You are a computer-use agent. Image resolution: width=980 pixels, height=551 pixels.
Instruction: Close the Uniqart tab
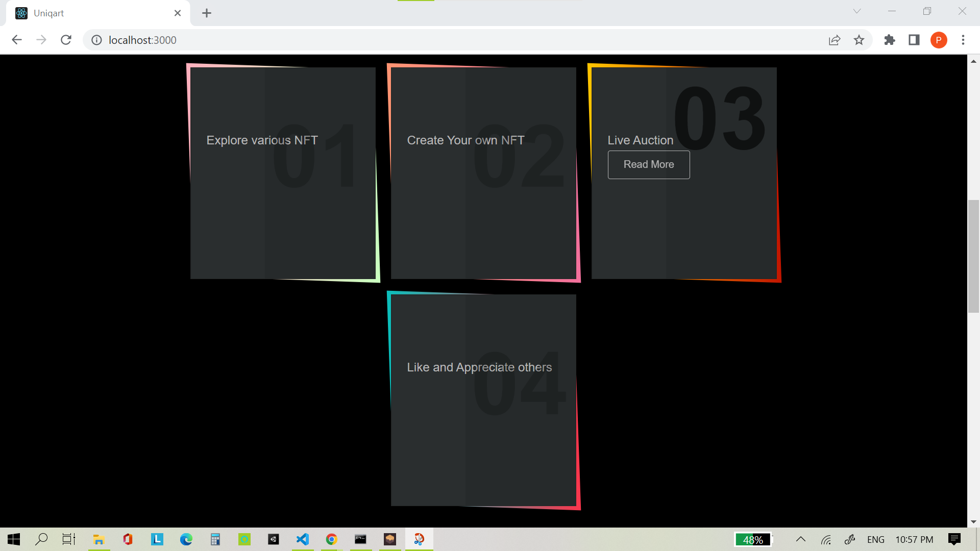tap(178, 13)
